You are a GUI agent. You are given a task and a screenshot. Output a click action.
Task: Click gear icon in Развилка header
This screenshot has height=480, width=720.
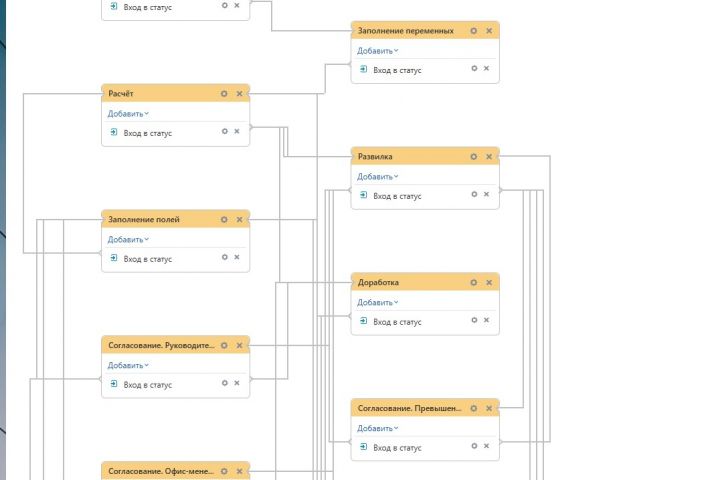pyautogui.click(x=474, y=156)
